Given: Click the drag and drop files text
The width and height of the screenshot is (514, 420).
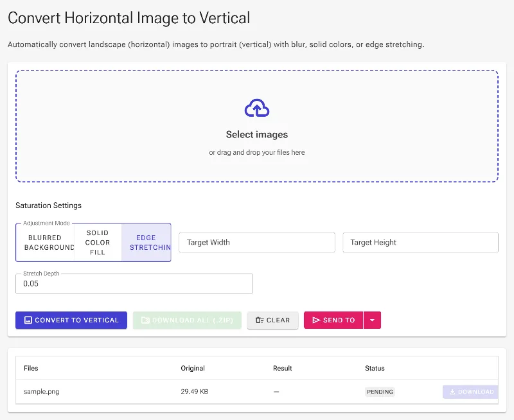Looking at the screenshot, I should (256, 152).
